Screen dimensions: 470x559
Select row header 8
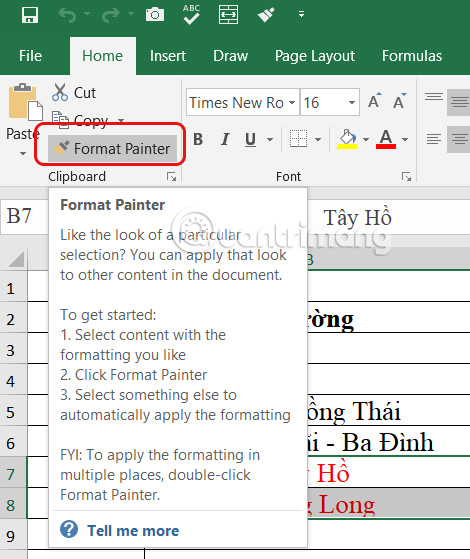pyautogui.click(x=13, y=504)
